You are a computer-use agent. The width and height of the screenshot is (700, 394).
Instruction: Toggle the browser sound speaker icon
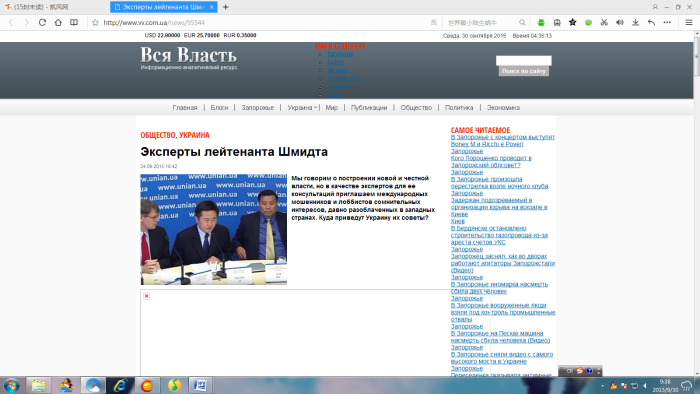(x=620, y=22)
